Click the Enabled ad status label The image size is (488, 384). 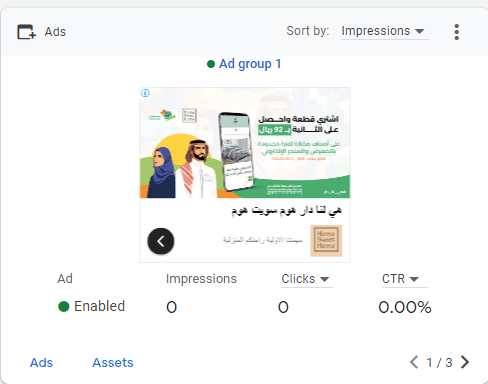coord(99,306)
